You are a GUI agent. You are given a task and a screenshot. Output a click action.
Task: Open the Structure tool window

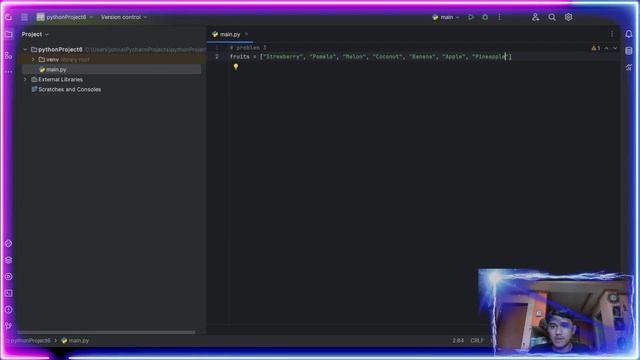pyautogui.click(x=8, y=56)
